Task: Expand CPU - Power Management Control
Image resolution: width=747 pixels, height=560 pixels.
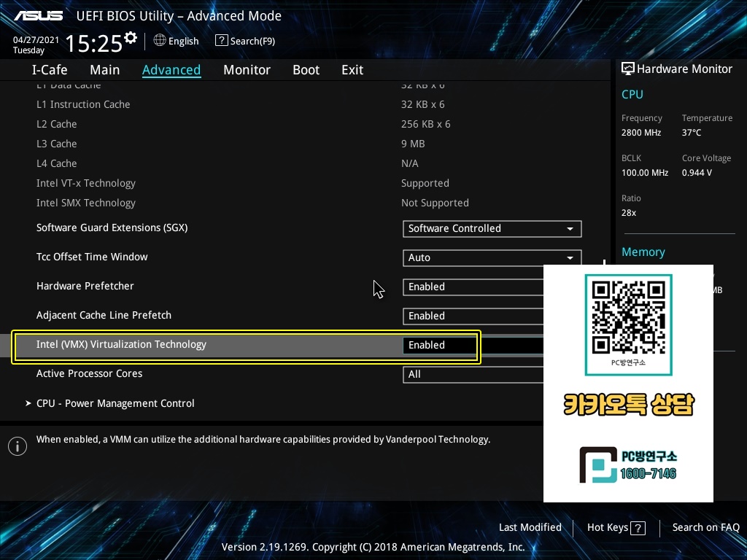Action: click(115, 403)
